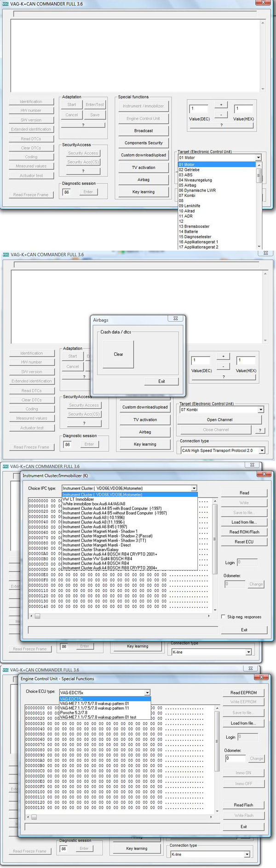Pick Instrument Cluster Sharan/Galaxy option
276x868 pixels.
point(91,550)
